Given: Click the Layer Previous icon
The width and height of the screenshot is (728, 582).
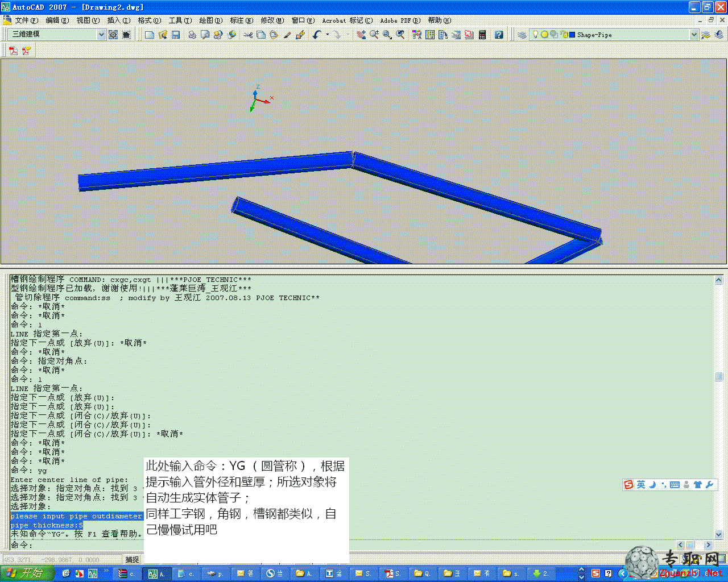Looking at the screenshot, I should click(x=719, y=35).
